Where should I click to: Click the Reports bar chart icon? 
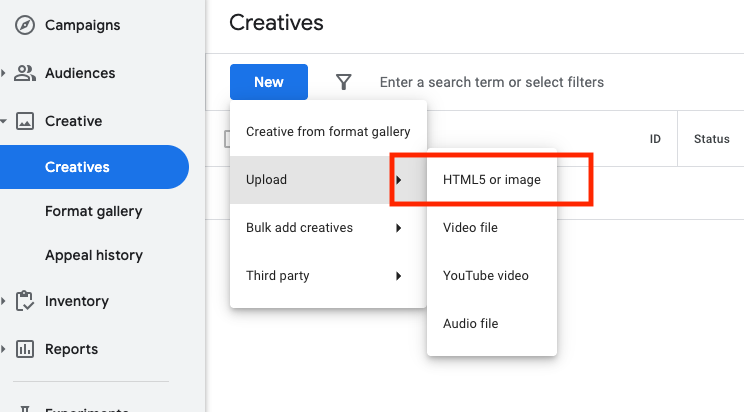(26, 349)
